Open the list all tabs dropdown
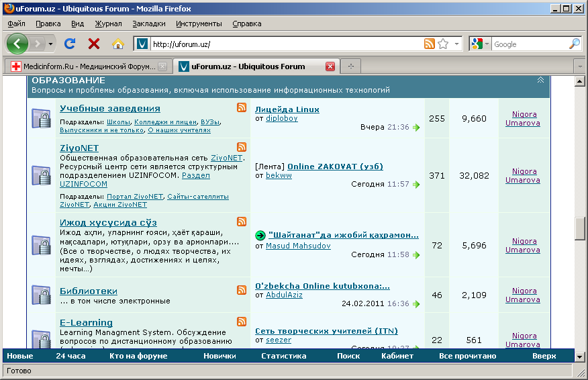This screenshot has height=380, width=588. coord(580,66)
